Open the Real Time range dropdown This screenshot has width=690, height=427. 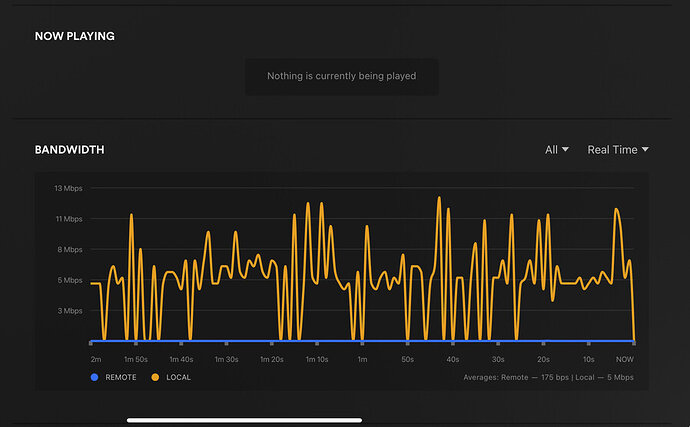pos(618,150)
